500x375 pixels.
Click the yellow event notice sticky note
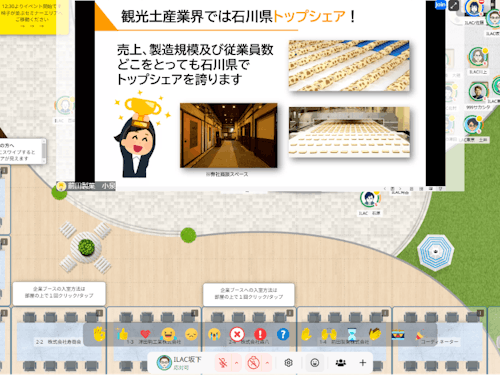[33, 16]
